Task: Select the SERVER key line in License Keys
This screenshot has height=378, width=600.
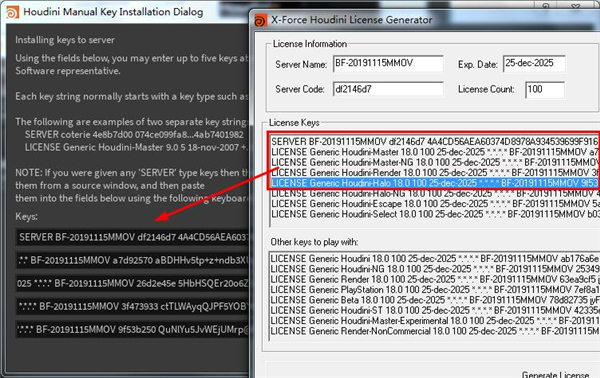Action: (435, 142)
